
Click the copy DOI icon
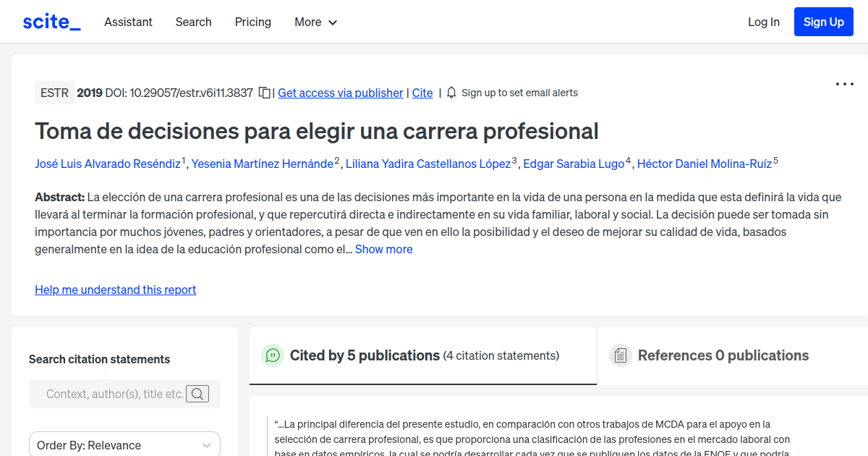tap(263, 93)
